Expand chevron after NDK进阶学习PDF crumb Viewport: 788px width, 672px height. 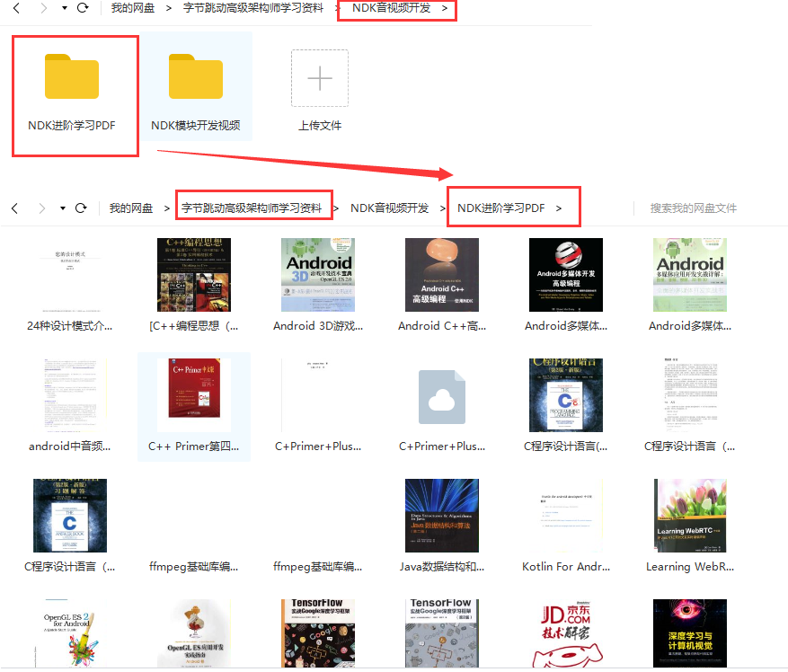559,208
